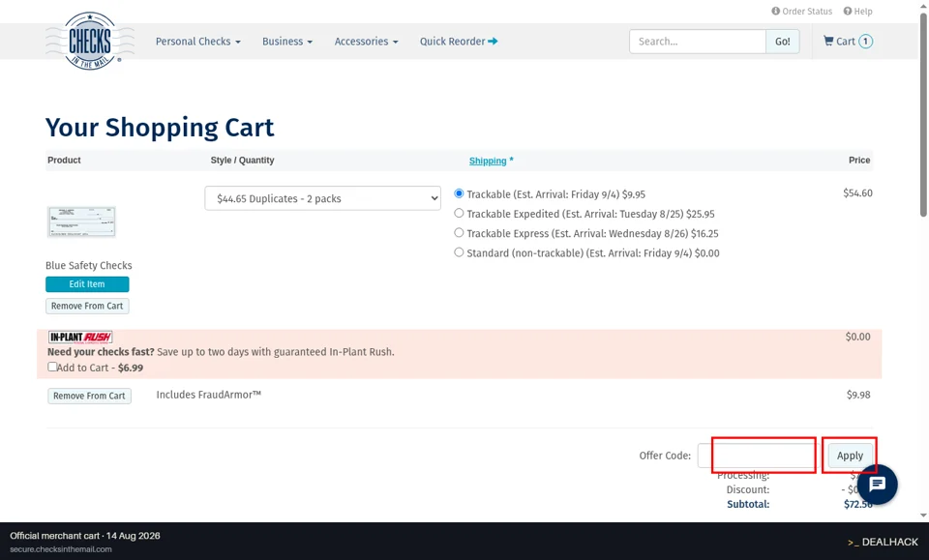Click the Your Shopping Cart heading
Viewport: 929px width, 560px height.
click(x=160, y=128)
